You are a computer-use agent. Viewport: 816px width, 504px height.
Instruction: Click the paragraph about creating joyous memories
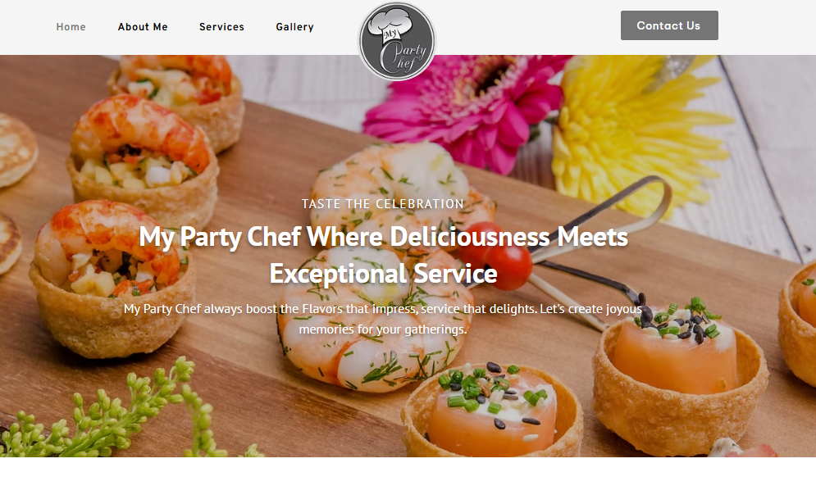point(382,319)
